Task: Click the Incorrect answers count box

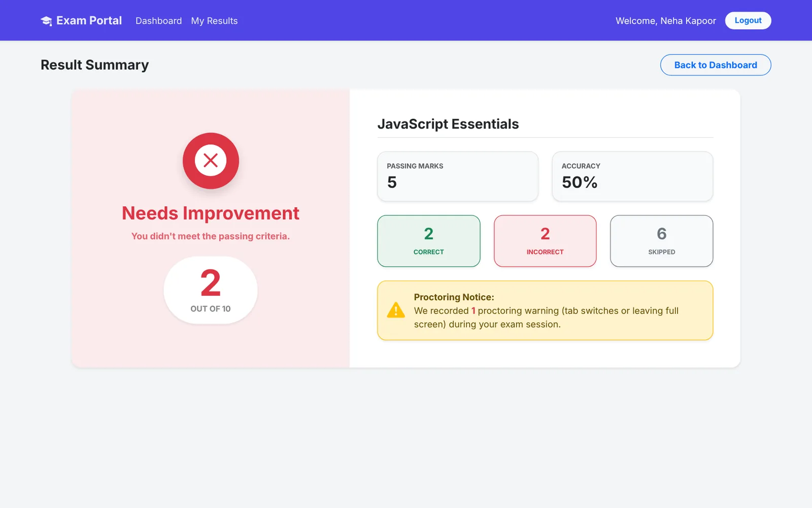Action: [545, 241]
